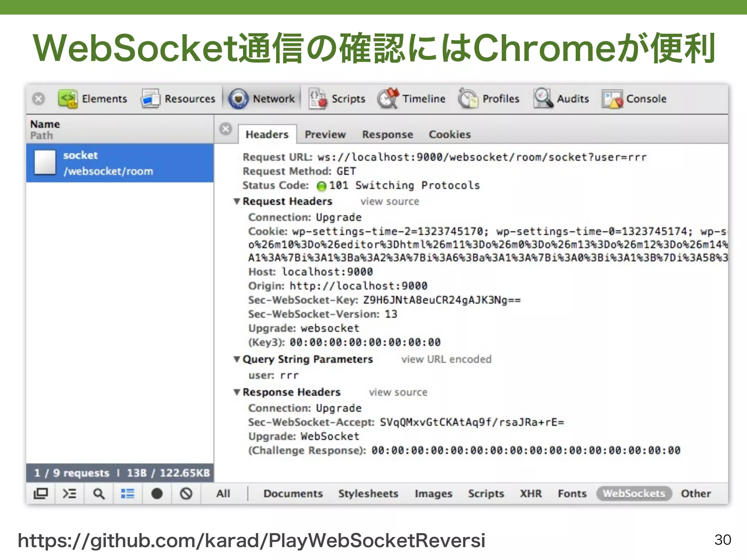Click view URL encoded link
Image resolution: width=747 pixels, height=560 pixels.
click(446, 359)
